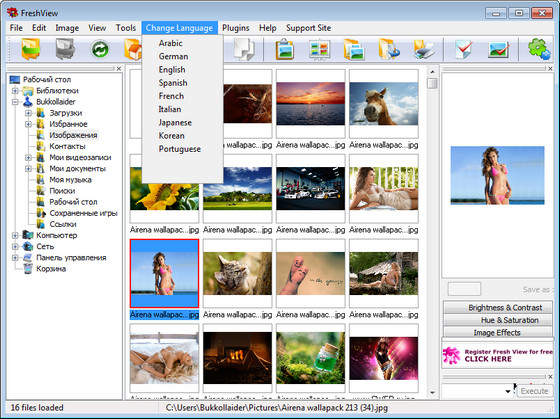Click the thumbnail list scroll down arrow
The height and width of the screenshot is (419, 560).
point(432,393)
